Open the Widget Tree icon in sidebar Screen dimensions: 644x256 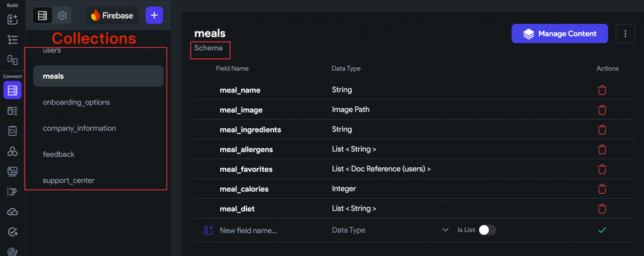click(12, 40)
